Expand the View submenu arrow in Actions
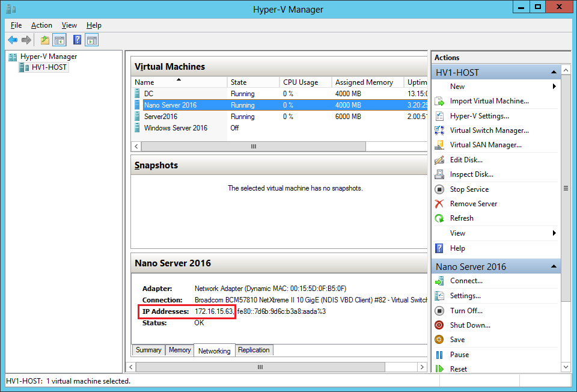 554,233
